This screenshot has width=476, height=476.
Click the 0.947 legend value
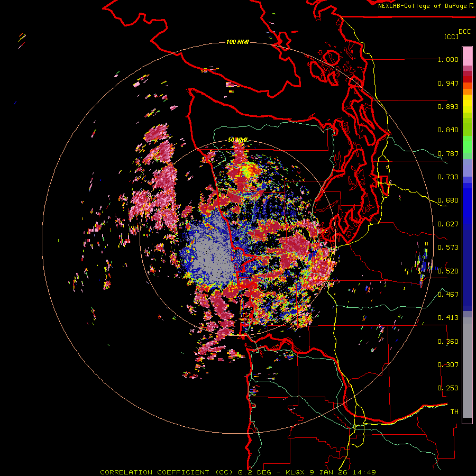pos(448,83)
